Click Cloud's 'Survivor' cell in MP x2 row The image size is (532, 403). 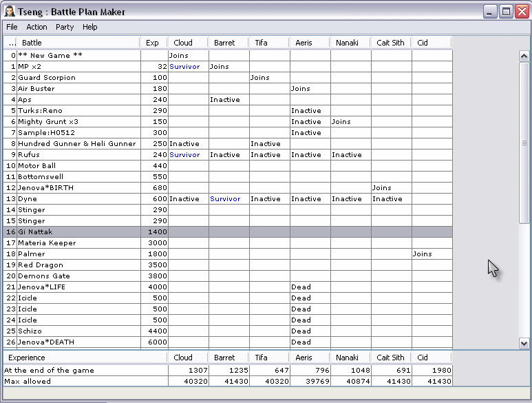(189, 67)
